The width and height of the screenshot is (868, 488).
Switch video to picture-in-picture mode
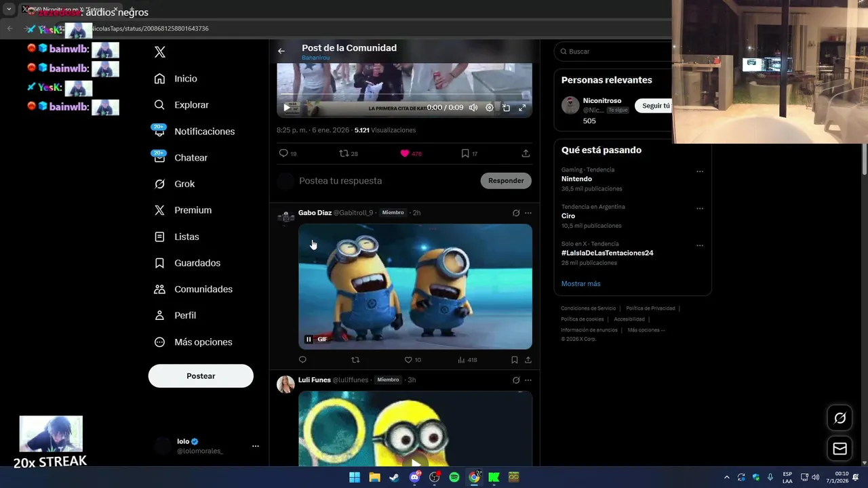506,107
